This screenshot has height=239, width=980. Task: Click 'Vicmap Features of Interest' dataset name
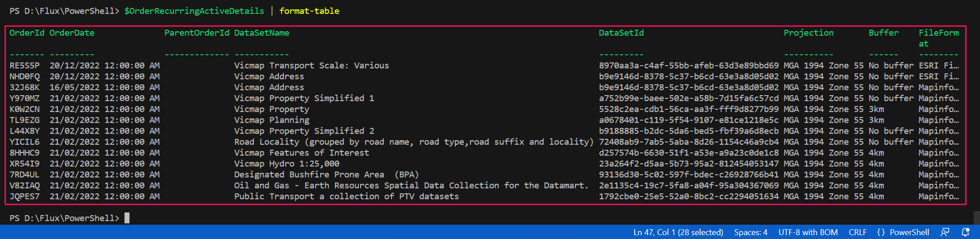click(302, 153)
